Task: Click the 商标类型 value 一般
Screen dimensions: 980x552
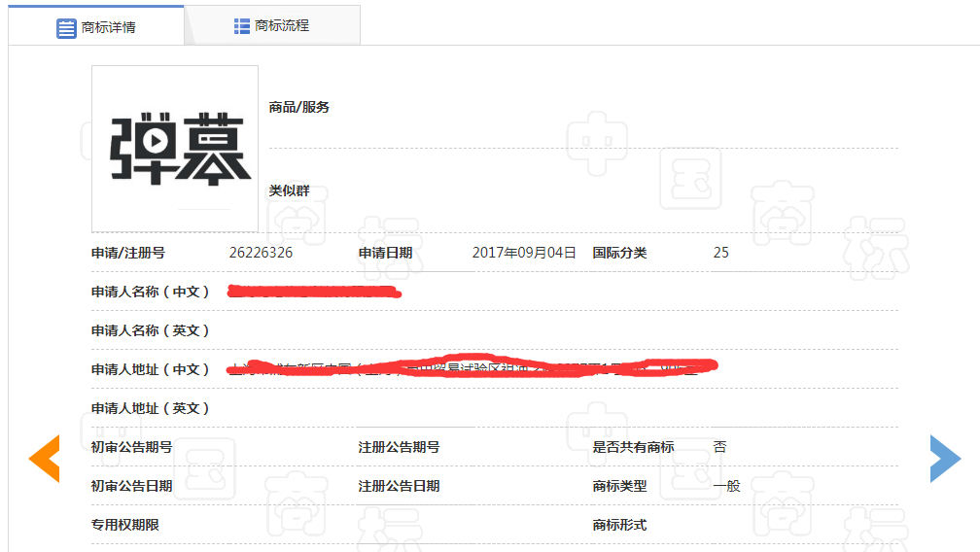Action: click(x=726, y=486)
